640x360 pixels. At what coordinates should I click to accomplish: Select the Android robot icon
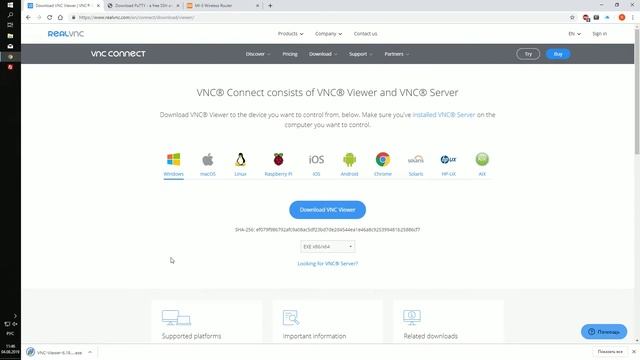[x=349, y=159]
